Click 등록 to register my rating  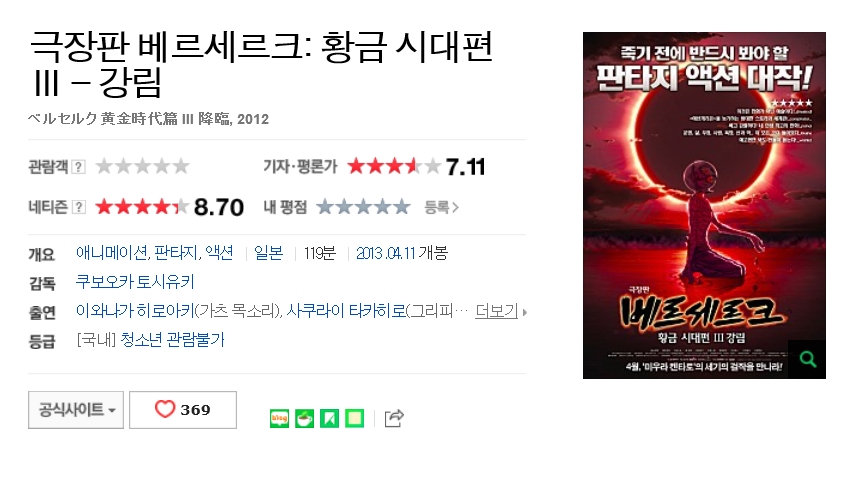click(x=441, y=207)
